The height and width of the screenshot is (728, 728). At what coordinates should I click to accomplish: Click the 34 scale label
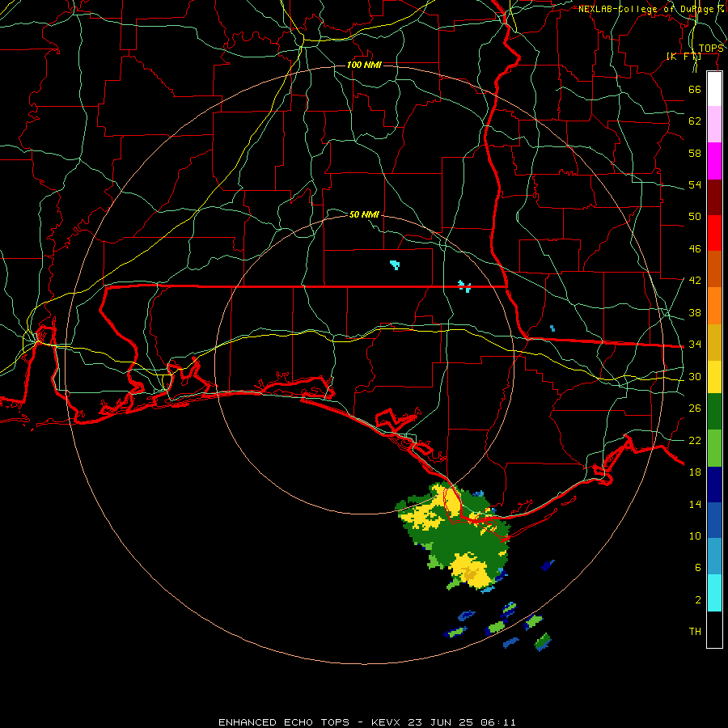(695, 344)
